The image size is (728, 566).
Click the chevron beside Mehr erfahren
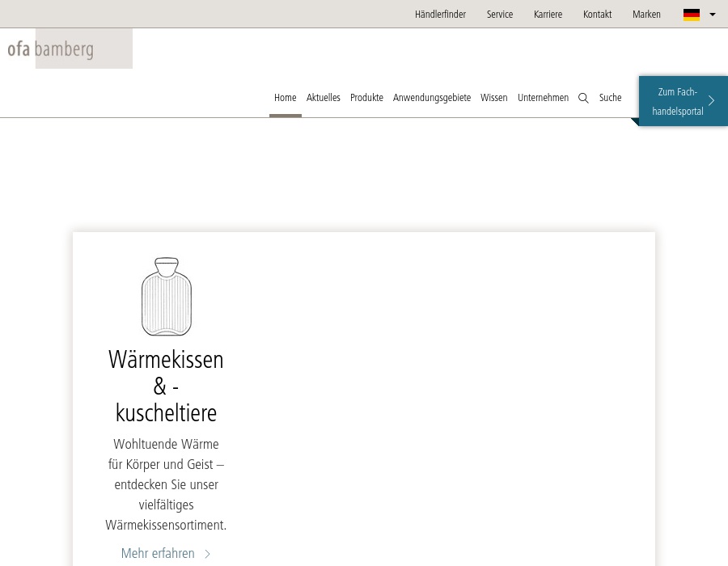(x=207, y=554)
